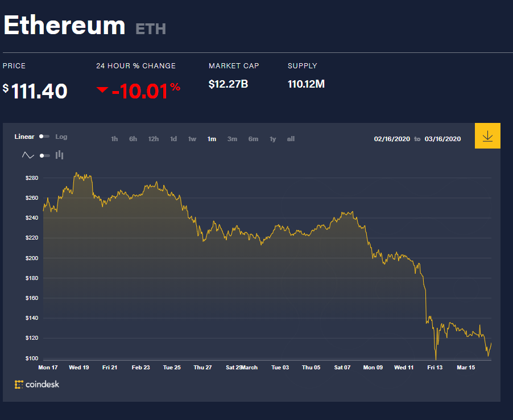Click the yellow download chart button

click(x=487, y=136)
